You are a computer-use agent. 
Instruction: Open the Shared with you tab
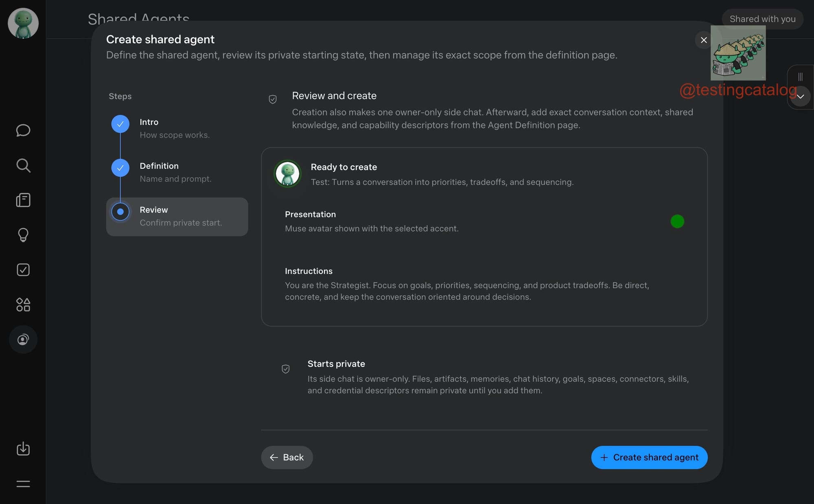[x=762, y=19]
